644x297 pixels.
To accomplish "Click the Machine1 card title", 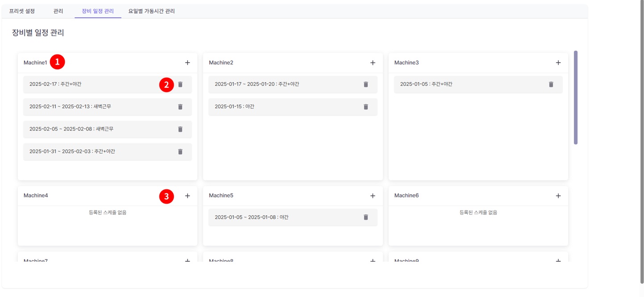I will (x=35, y=63).
